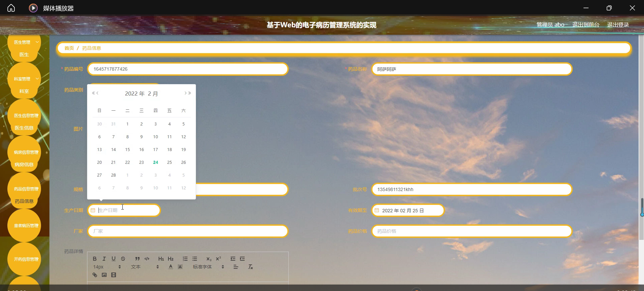Click the media player home icon
644x291 pixels.
coord(11,8)
